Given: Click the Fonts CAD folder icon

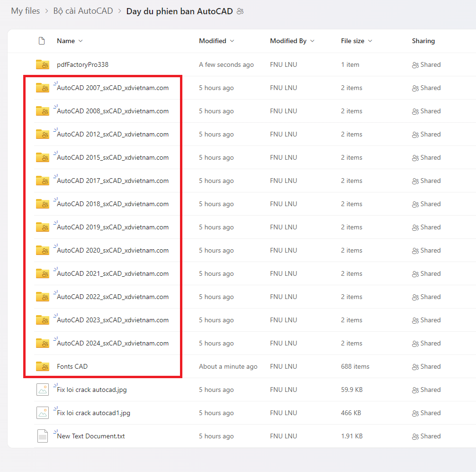Looking at the screenshot, I should point(42,367).
